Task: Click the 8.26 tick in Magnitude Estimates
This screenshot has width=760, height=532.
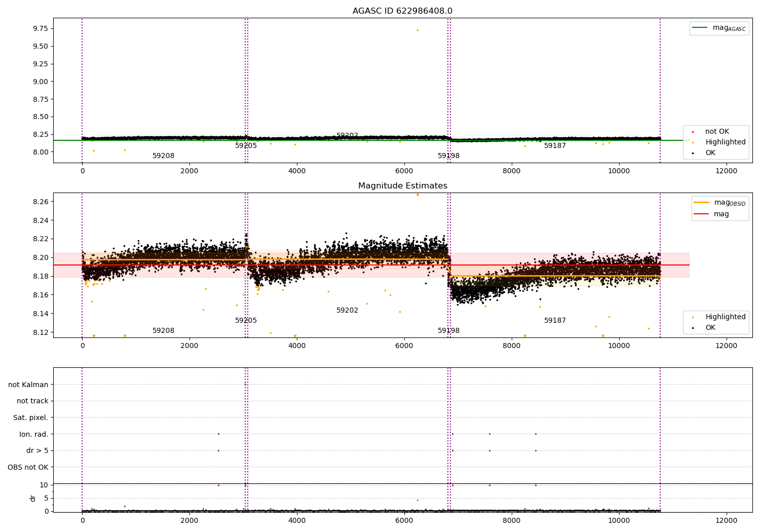Action: pos(40,202)
